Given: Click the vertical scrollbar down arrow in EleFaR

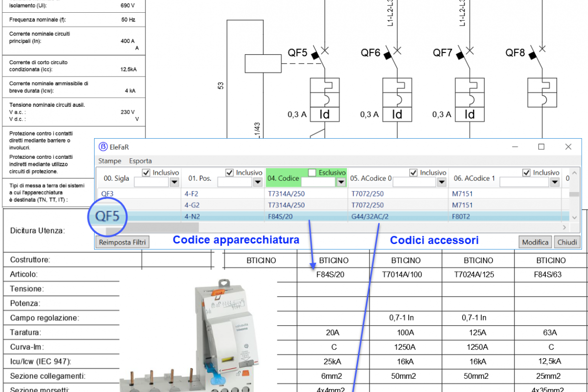Looking at the screenshot, I should pyautogui.click(x=574, y=218).
